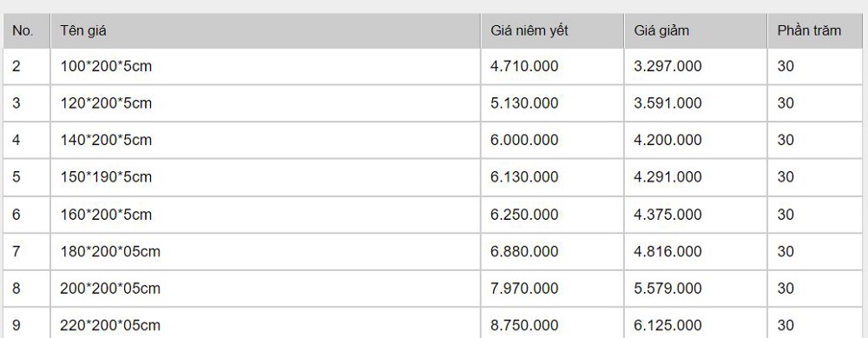The image size is (868, 338).
Task: Click the row number 6 cell
Action: coord(26,215)
